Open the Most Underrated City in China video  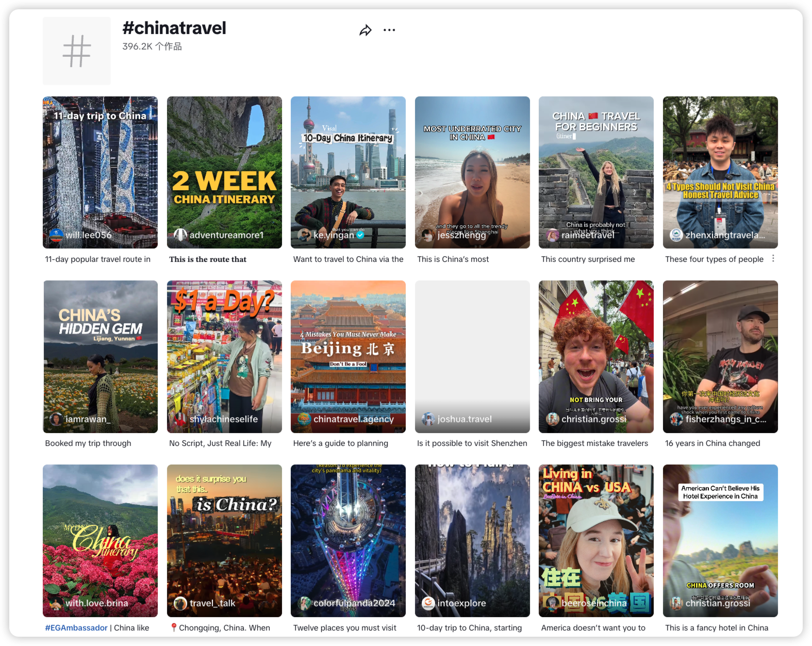(x=472, y=172)
